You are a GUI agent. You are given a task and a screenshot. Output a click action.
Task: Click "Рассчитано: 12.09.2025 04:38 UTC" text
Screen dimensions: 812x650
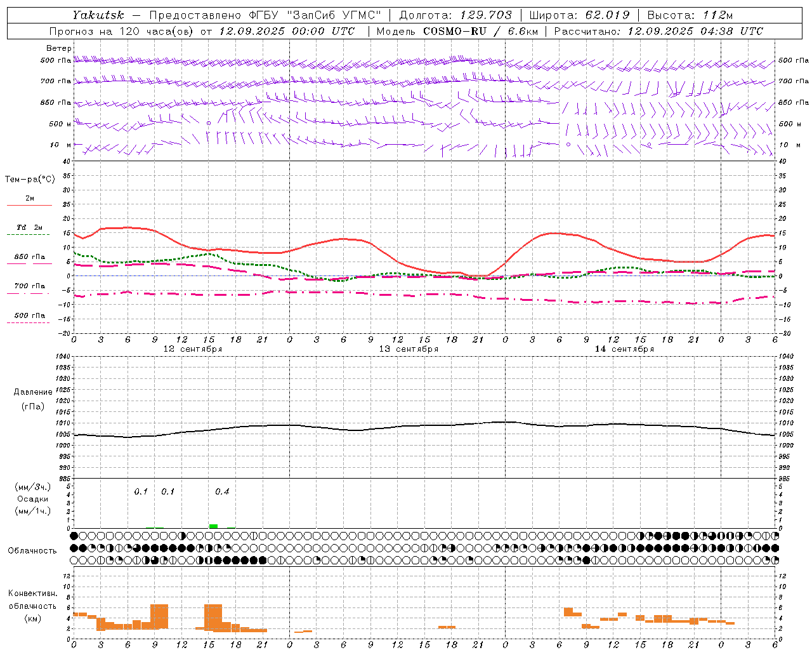pyautogui.click(x=658, y=31)
